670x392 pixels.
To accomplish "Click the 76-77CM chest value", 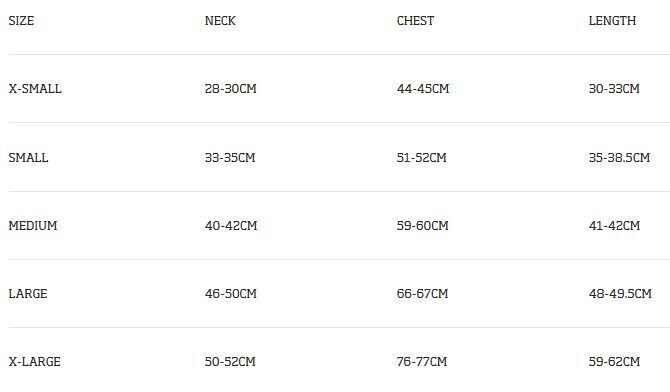I will (422, 362).
